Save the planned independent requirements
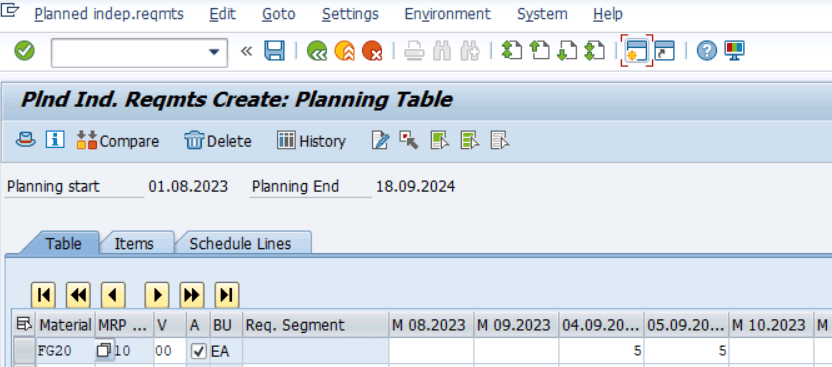 275,51
